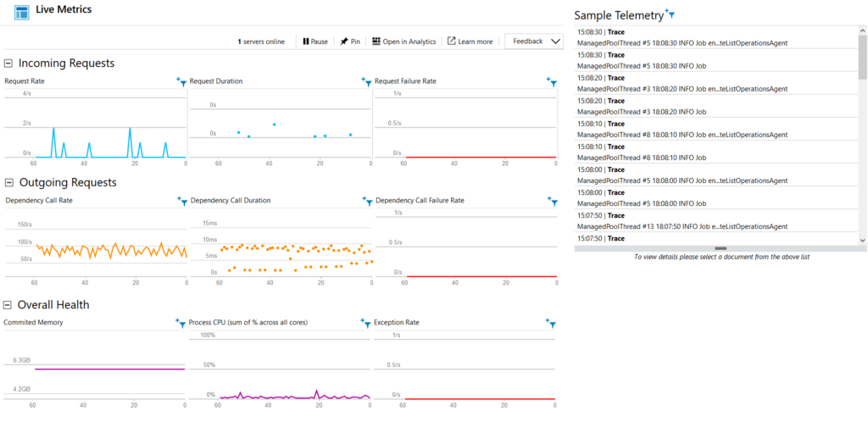Image resolution: width=868 pixels, height=422 pixels.
Task: Pin Live Metrics to dashboard
Action: (350, 42)
